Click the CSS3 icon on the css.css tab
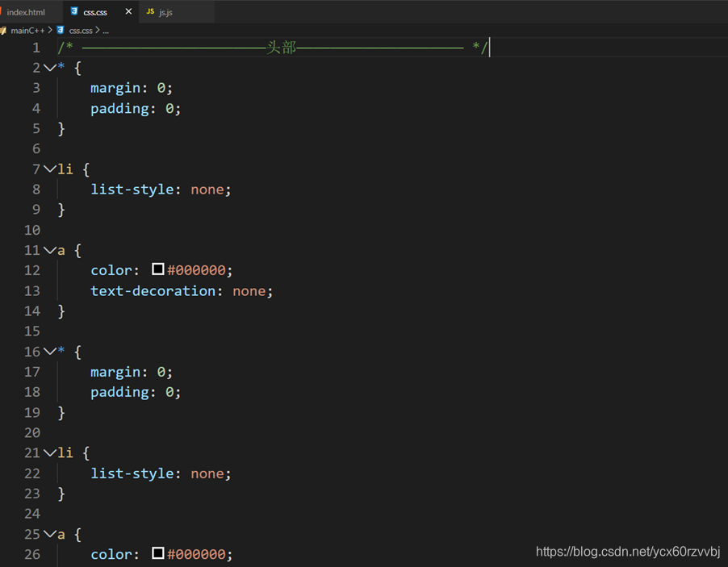Image resolution: width=728 pixels, height=567 pixels. coord(73,12)
